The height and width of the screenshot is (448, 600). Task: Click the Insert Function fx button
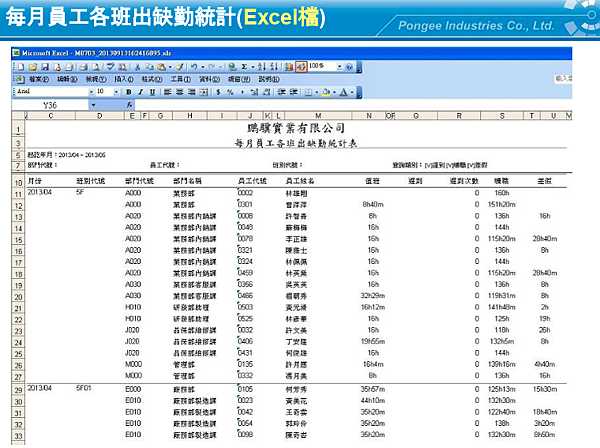[x=129, y=104]
